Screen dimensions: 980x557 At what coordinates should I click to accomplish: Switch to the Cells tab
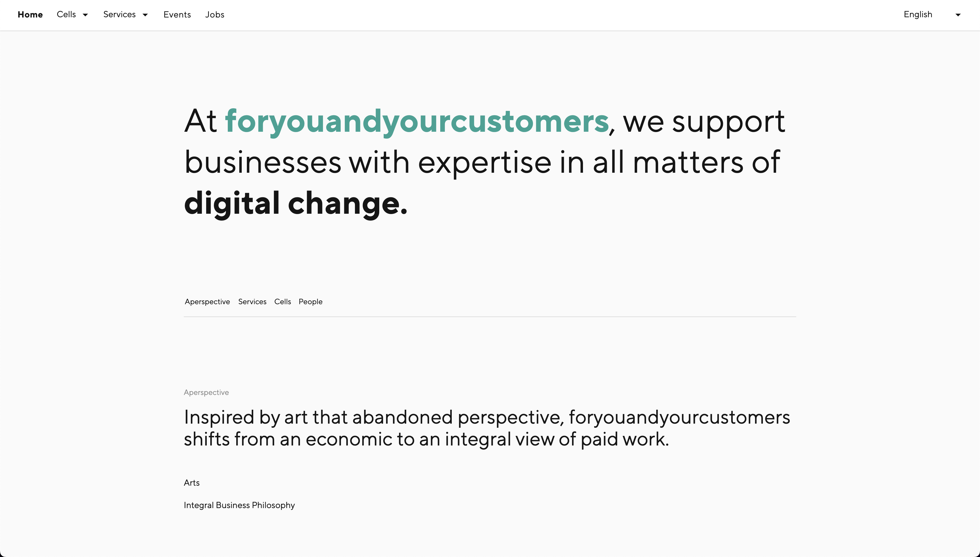(282, 301)
